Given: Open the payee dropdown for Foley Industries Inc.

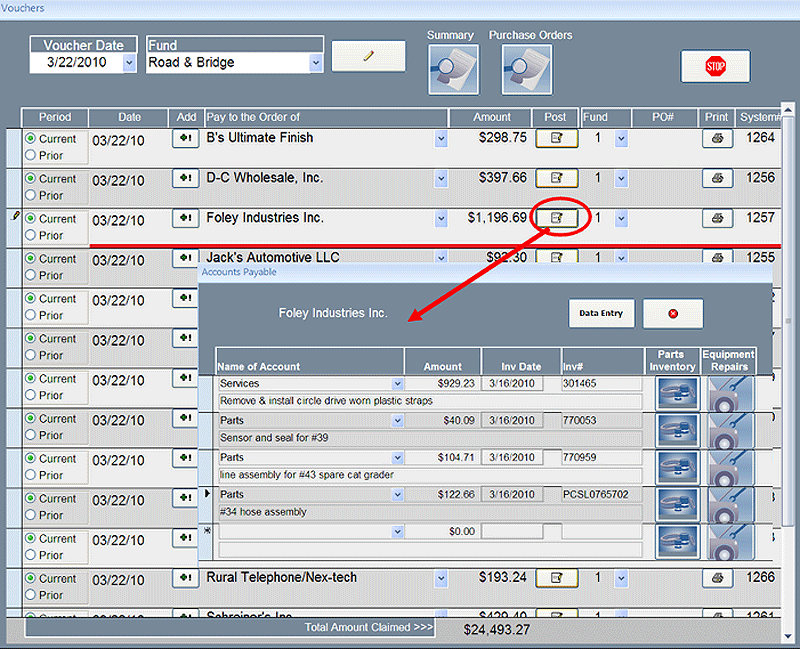Looking at the screenshot, I should (441, 218).
